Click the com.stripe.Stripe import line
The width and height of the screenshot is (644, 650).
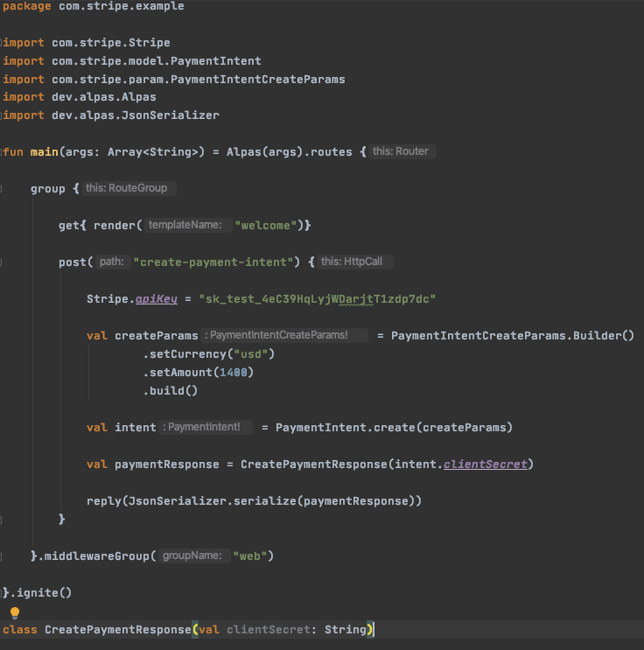click(87, 43)
